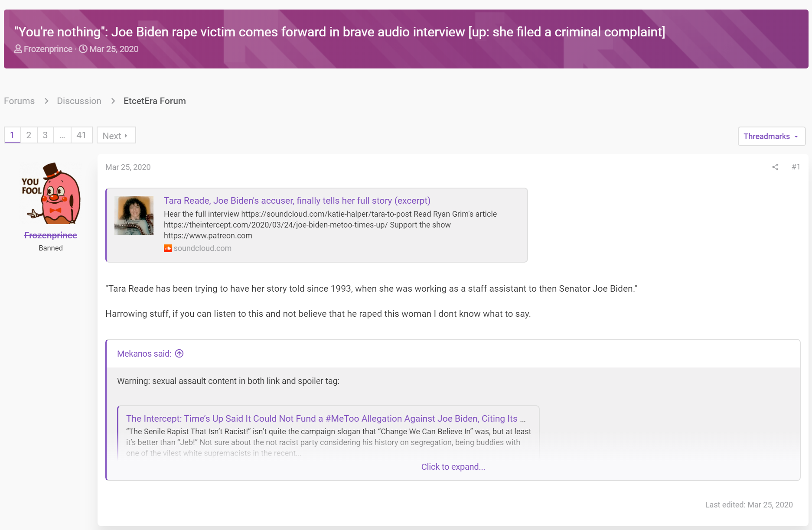Click the post date Mar 25, 2020
This screenshot has height=530, width=812.
[x=128, y=167]
